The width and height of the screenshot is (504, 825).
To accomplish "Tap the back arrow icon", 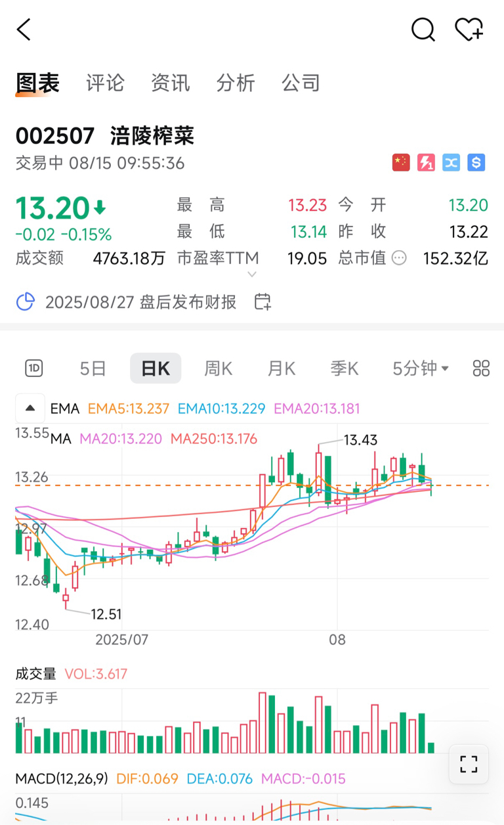I will click(x=24, y=30).
